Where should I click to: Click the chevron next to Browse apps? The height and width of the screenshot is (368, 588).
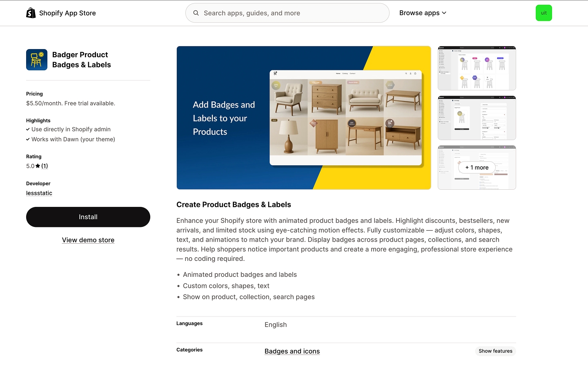(443, 13)
